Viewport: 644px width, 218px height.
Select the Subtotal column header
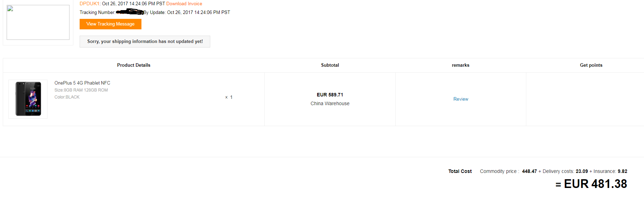coord(330,65)
